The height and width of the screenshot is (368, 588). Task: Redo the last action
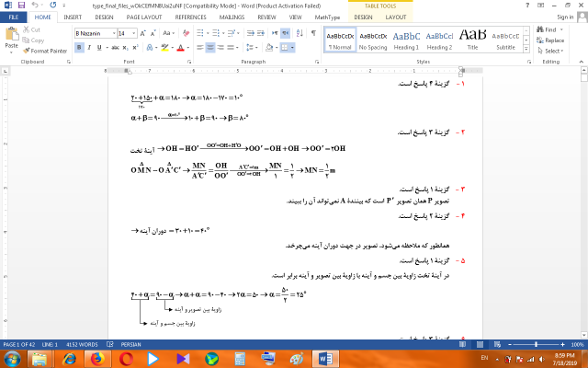[x=53, y=6]
